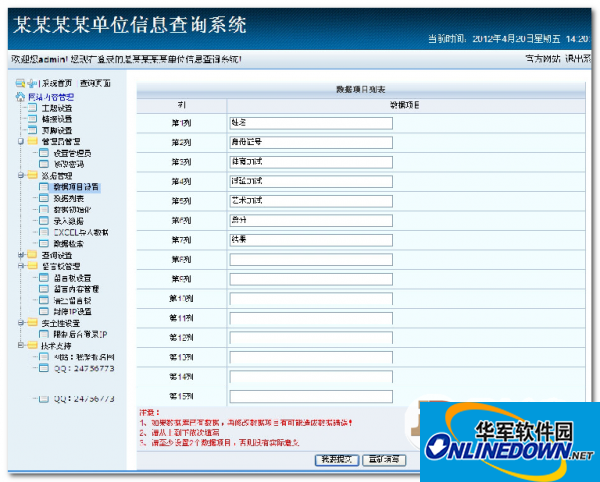This screenshot has width=600, height=482.
Task: Click the folder icon of 数据管理
Action: [33, 175]
